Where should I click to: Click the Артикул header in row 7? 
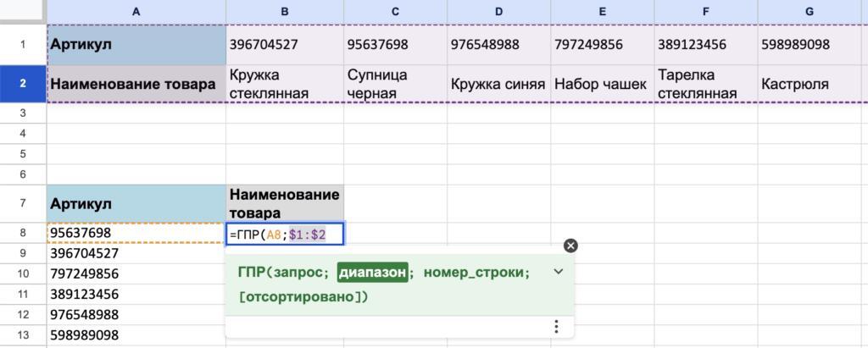click(x=136, y=203)
